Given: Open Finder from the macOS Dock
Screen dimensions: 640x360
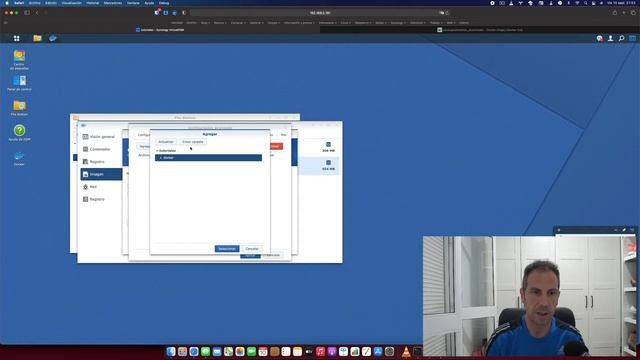Looking at the screenshot, I should [171, 351].
